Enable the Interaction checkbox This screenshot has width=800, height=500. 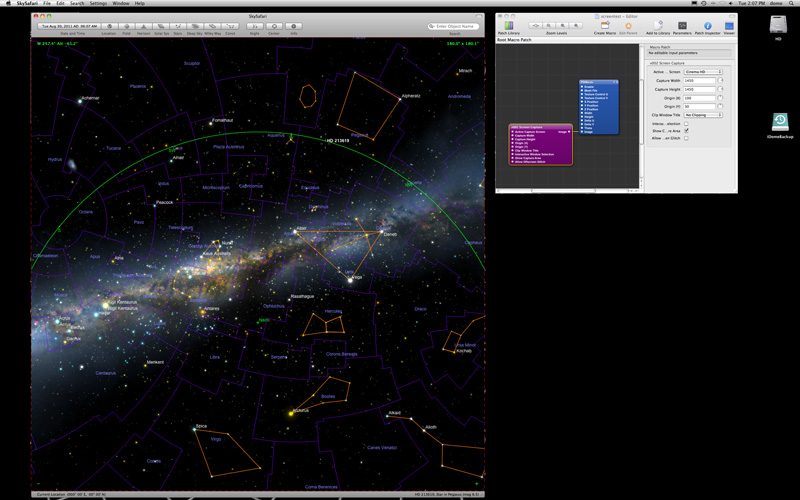click(686, 123)
